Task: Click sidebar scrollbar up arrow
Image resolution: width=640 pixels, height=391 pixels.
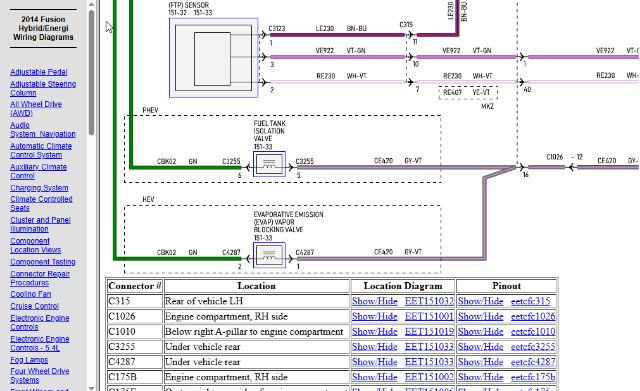Action: (91, 4)
